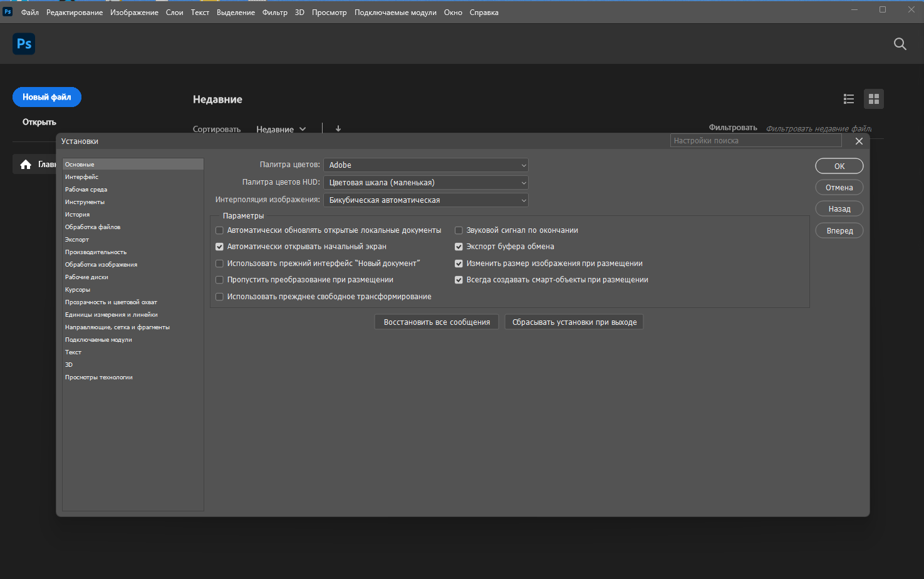Open the Палитра цветов dropdown
Viewport: 924px width, 579px height.
coord(426,165)
